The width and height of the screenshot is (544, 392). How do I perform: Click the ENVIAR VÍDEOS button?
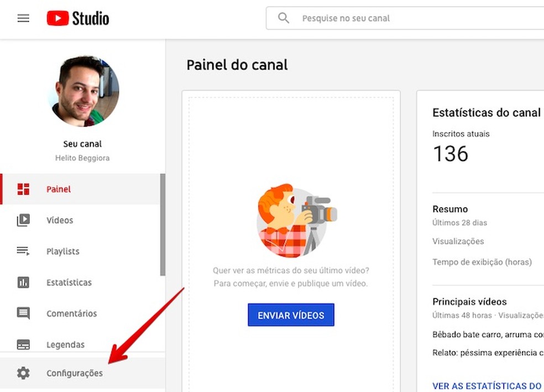291,315
